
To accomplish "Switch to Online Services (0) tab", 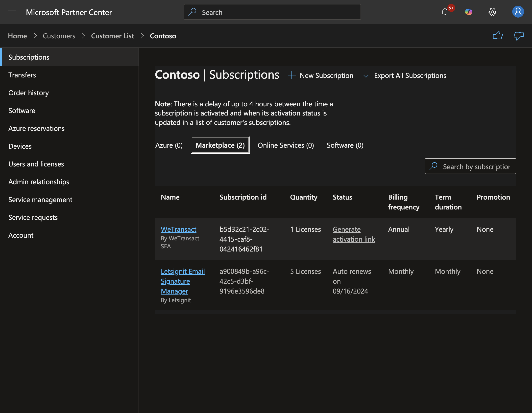I will (286, 145).
